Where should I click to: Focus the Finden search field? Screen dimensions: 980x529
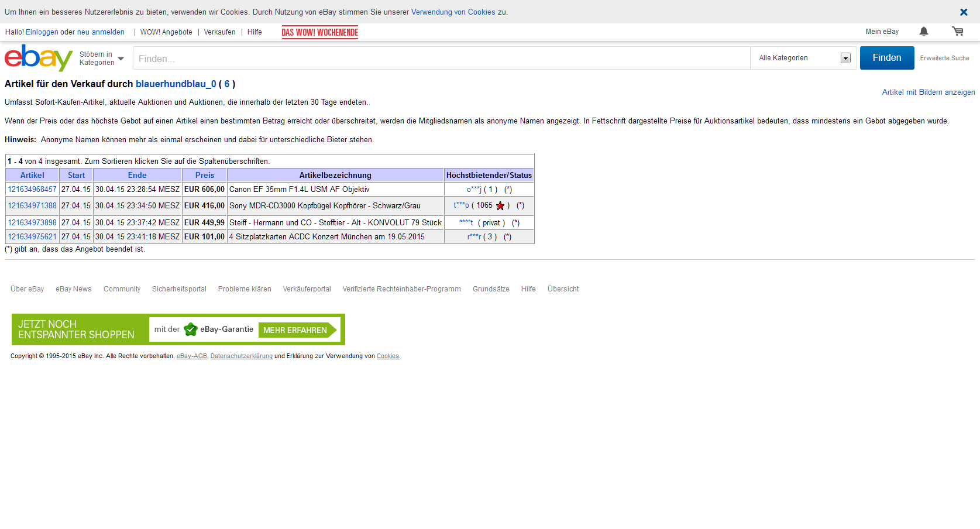point(442,59)
